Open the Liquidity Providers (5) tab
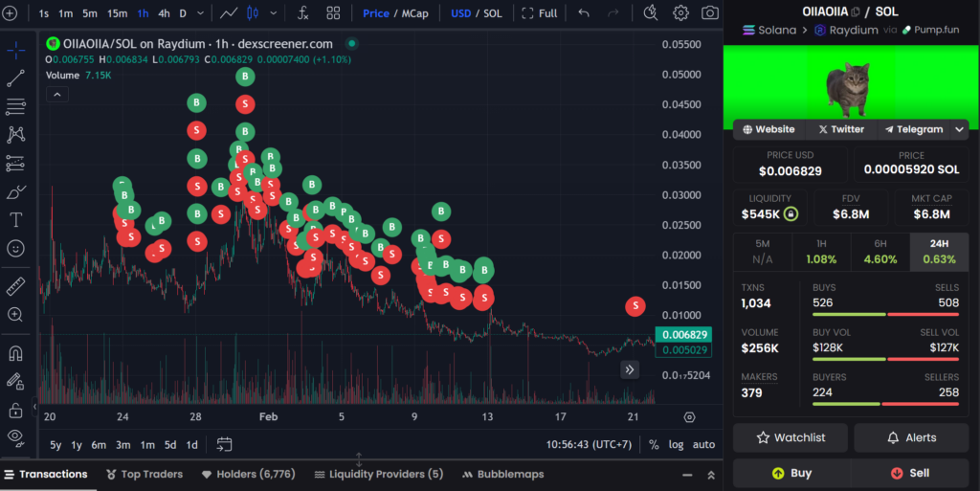This screenshot has width=980, height=491. (378, 474)
